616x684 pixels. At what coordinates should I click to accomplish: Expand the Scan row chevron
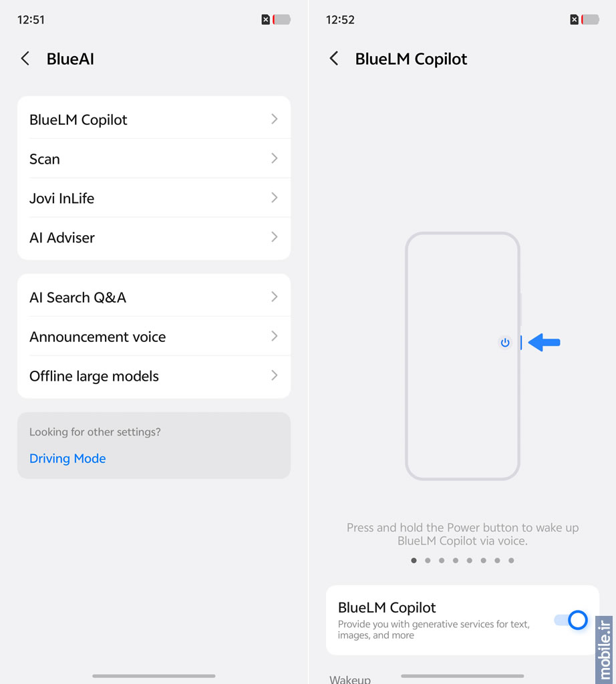coord(274,158)
